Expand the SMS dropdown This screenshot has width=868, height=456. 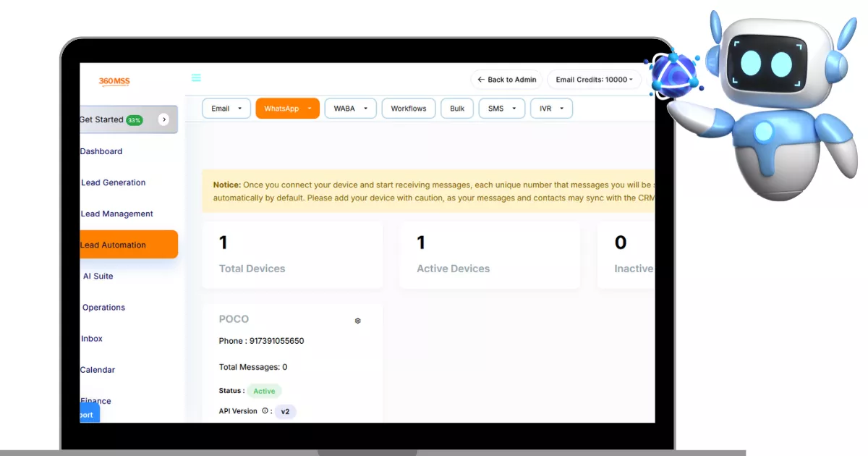501,109
